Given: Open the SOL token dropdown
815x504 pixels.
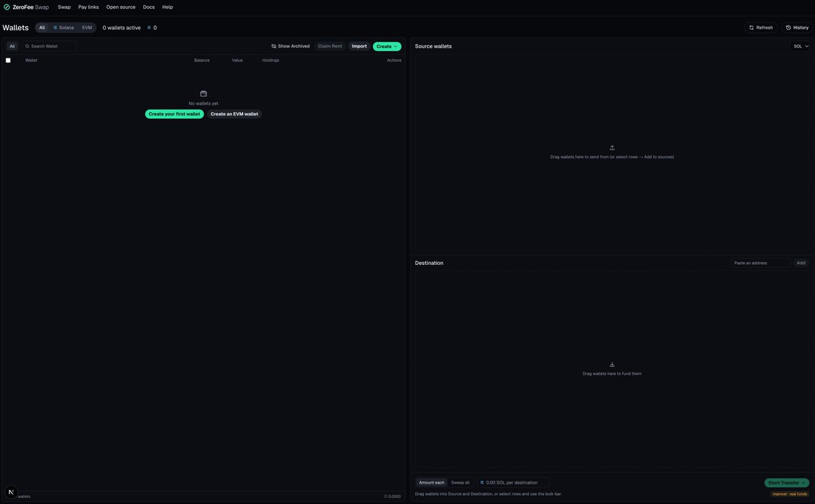Looking at the screenshot, I should (x=801, y=46).
